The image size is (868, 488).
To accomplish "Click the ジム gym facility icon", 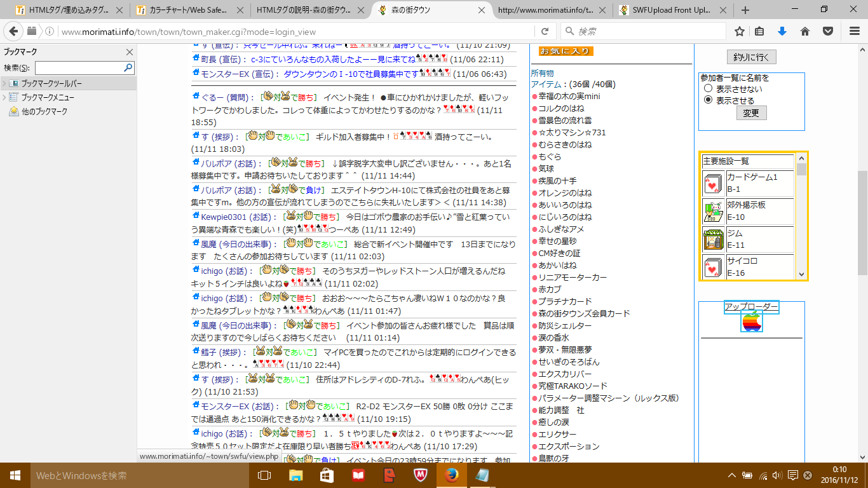I will pyautogui.click(x=712, y=240).
